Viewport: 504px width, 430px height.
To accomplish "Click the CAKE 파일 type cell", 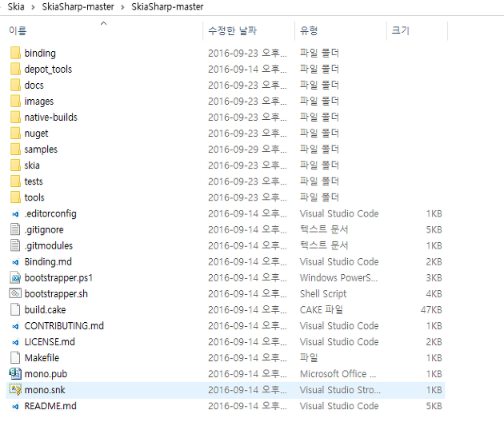I will pos(322,310).
